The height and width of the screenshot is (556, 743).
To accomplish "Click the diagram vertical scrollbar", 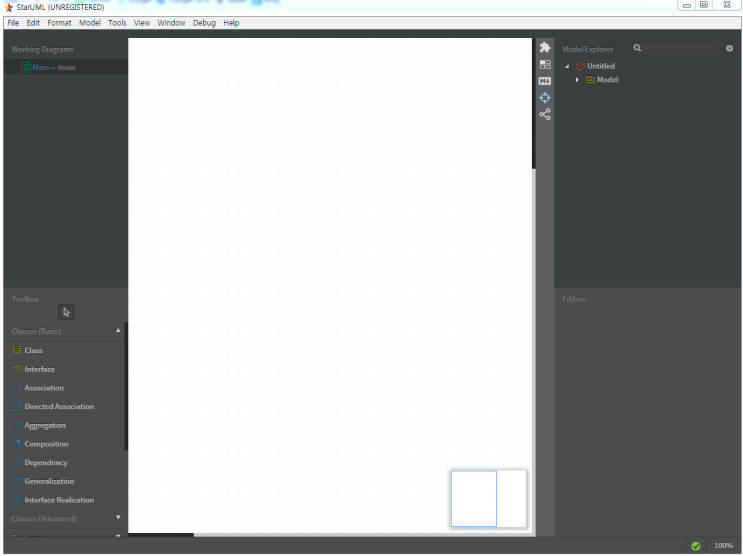I will [534, 103].
